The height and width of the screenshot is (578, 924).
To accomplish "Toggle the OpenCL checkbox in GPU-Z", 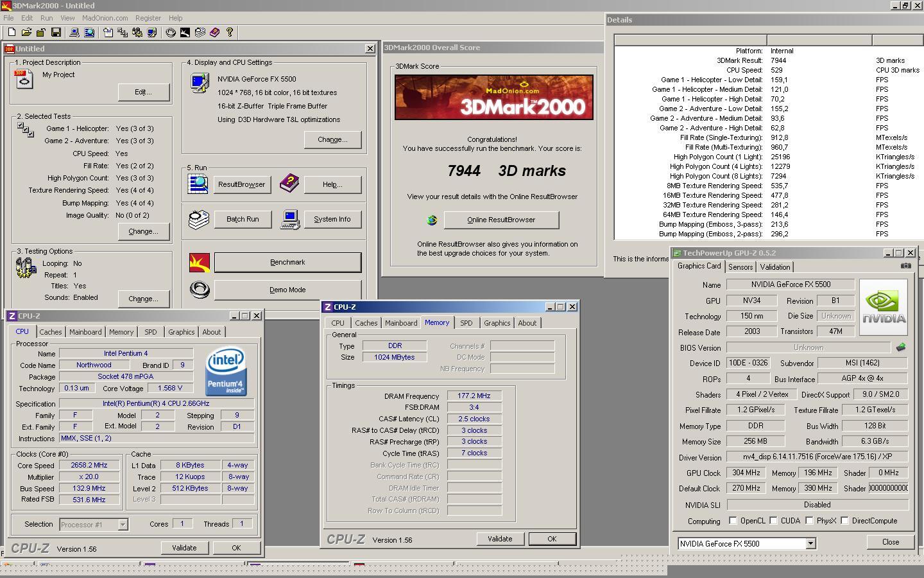I will tap(733, 521).
